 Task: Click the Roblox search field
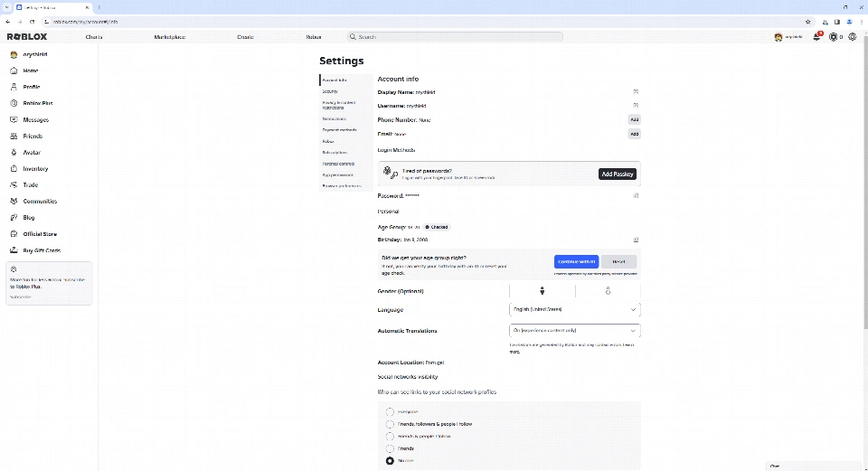click(x=455, y=37)
